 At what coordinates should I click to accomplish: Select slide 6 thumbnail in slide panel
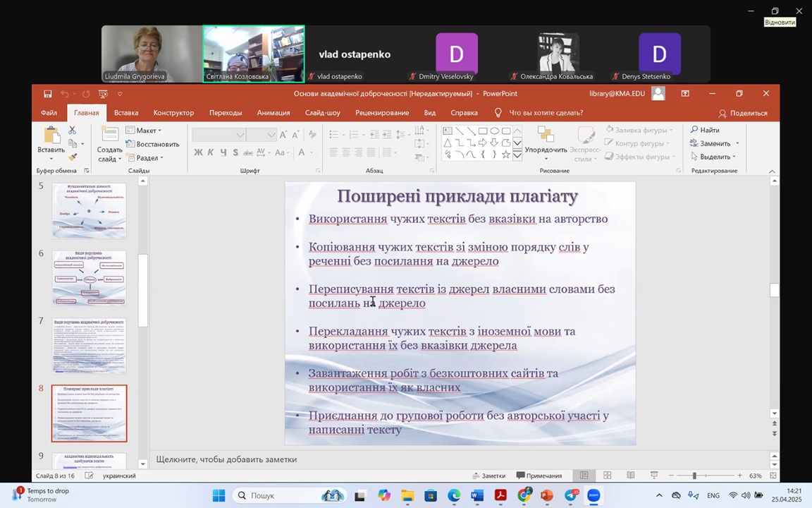click(x=89, y=278)
